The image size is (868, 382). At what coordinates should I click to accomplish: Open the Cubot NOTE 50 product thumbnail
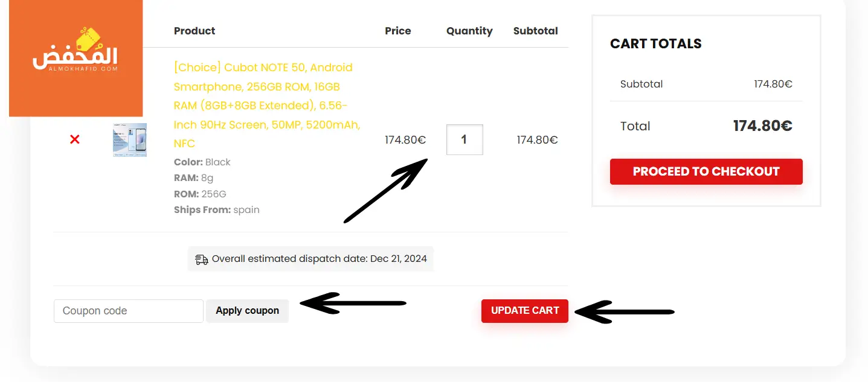click(x=130, y=140)
